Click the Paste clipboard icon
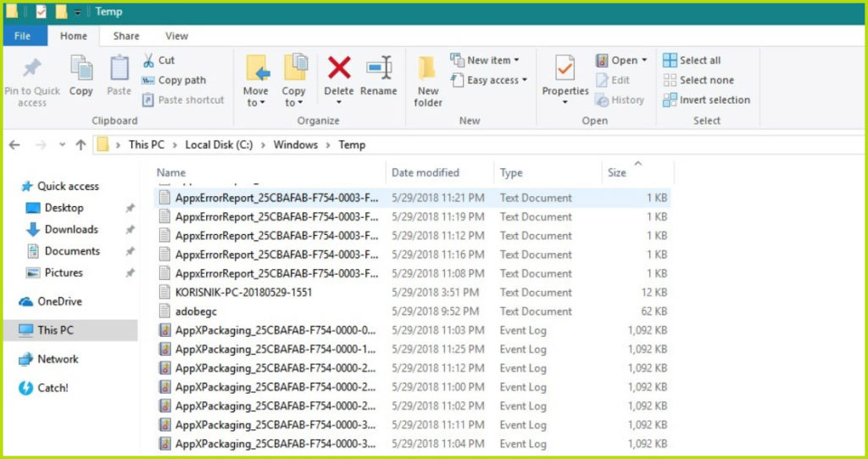This screenshot has height=459, width=868. (119, 68)
